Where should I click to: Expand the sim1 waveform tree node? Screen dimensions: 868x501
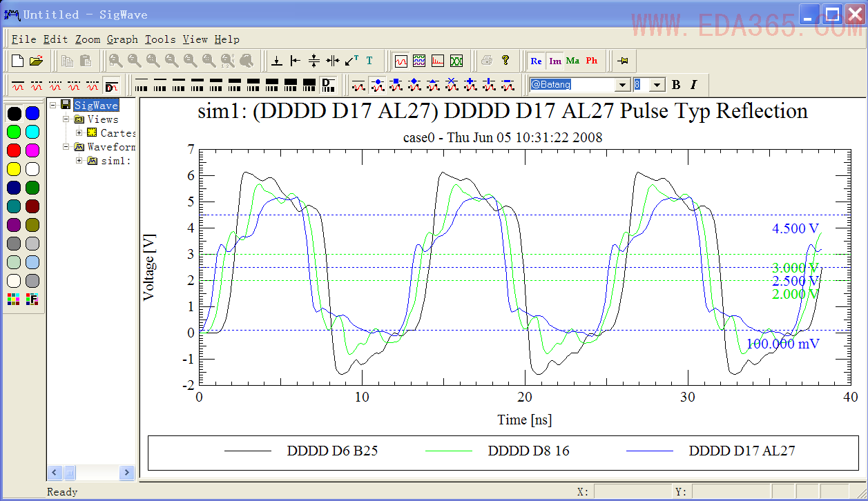79,161
